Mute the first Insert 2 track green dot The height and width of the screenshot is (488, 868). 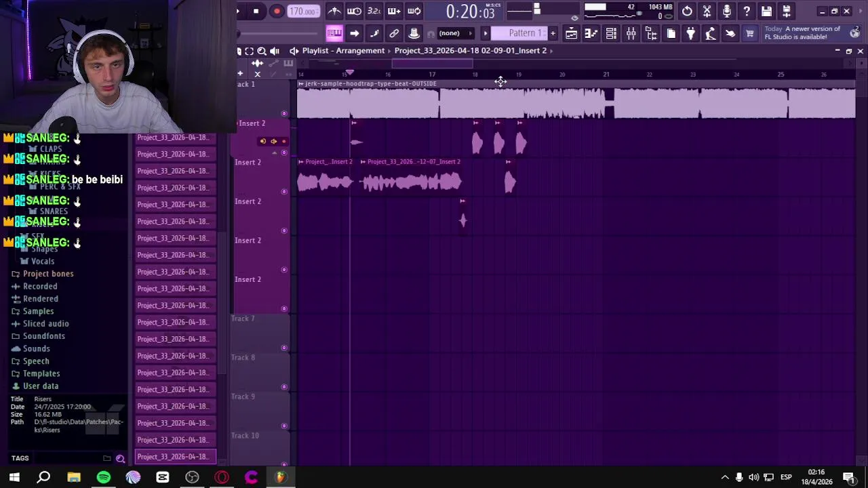(x=284, y=152)
